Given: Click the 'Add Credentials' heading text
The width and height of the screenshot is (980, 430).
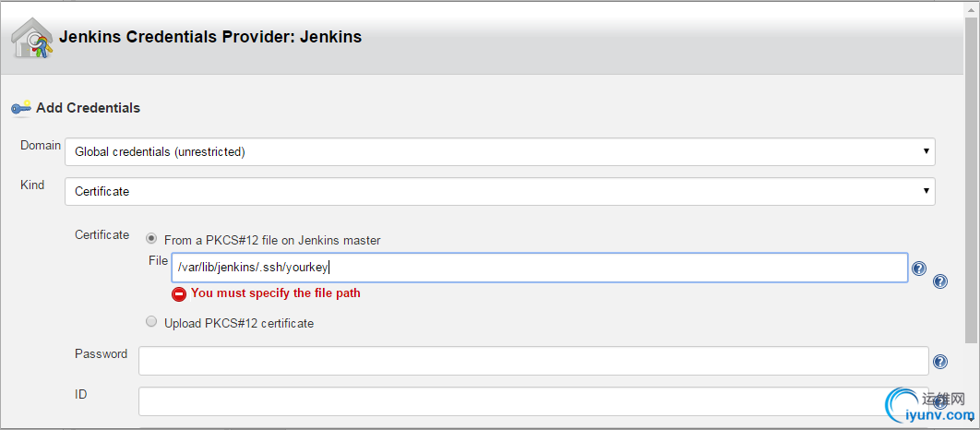Looking at the screenshot, I should [88, 107].
